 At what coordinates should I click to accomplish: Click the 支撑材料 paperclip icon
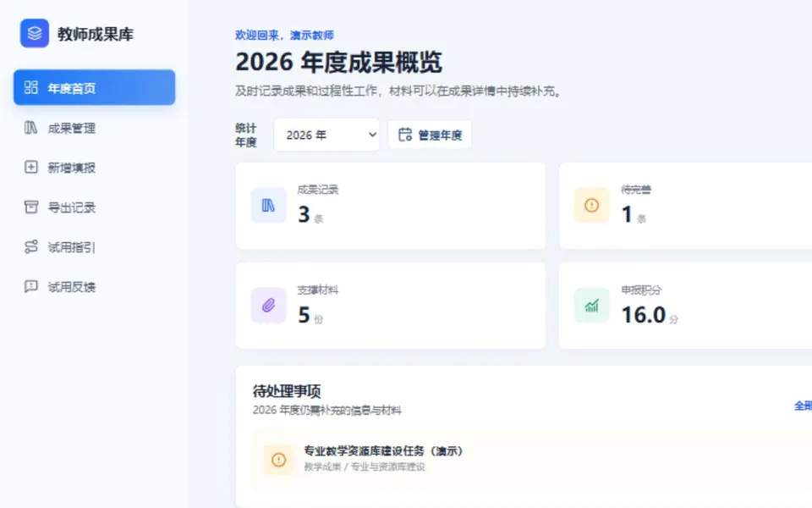click(x=268, y=306)
